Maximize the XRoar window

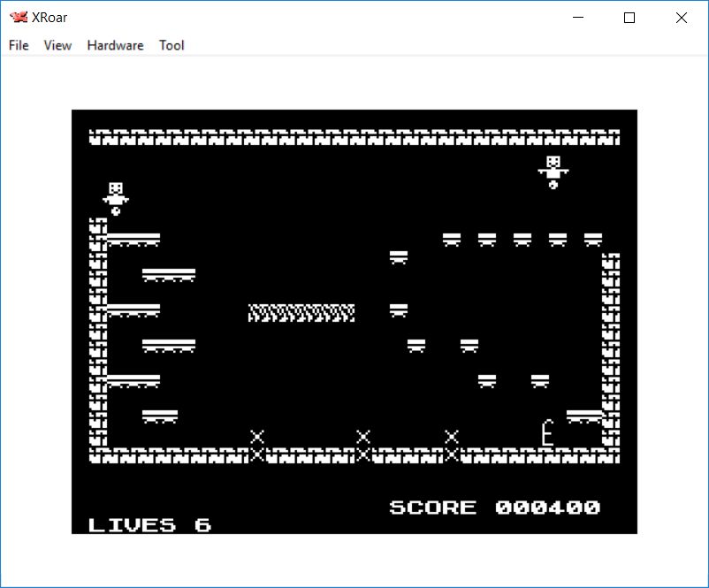[x=629, y=18]
